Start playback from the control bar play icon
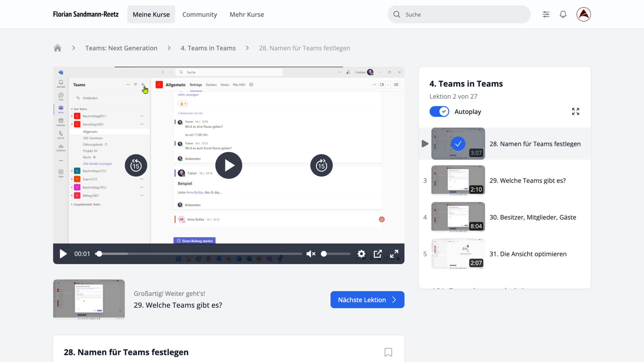644x362 pixels. tap(63, 254)
